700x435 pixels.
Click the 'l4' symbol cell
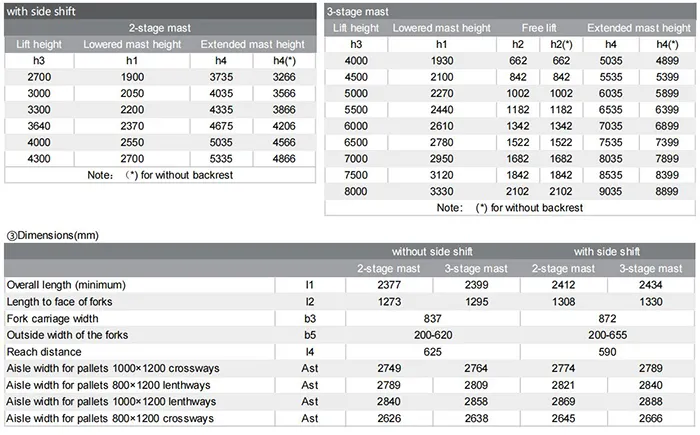pyautogui.click(x=309, y=352)
